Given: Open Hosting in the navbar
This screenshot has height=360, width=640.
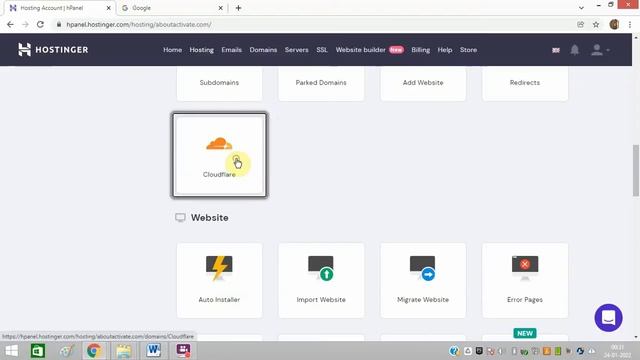Looking at the screenshot, I should (x=202, y=50).
